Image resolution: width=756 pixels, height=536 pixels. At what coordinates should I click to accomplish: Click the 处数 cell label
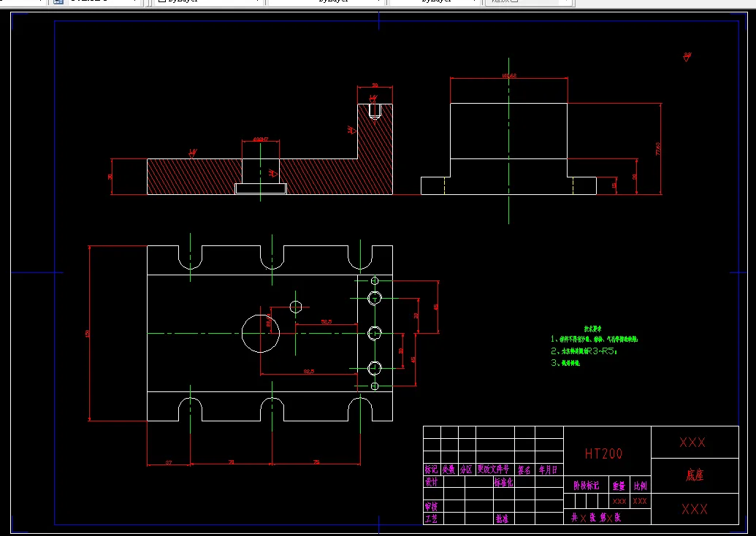coord(448,470)
